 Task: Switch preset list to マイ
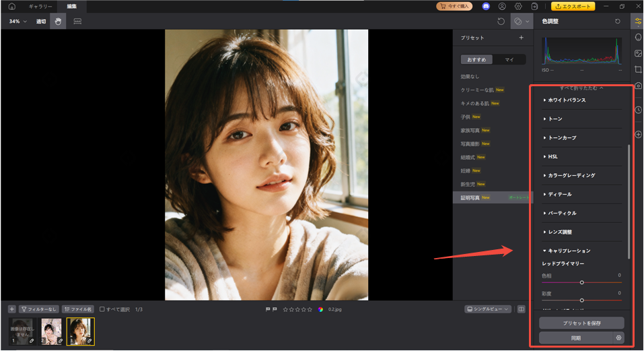[x=509, y=59]
